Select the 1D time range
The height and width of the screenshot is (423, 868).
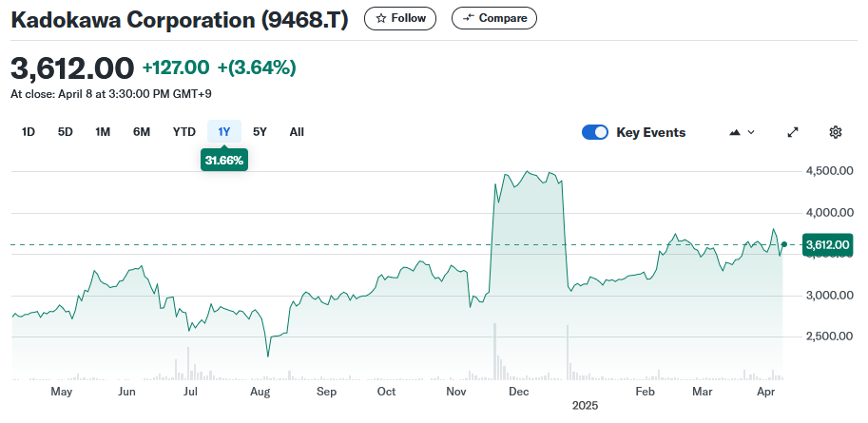point(29,132)
